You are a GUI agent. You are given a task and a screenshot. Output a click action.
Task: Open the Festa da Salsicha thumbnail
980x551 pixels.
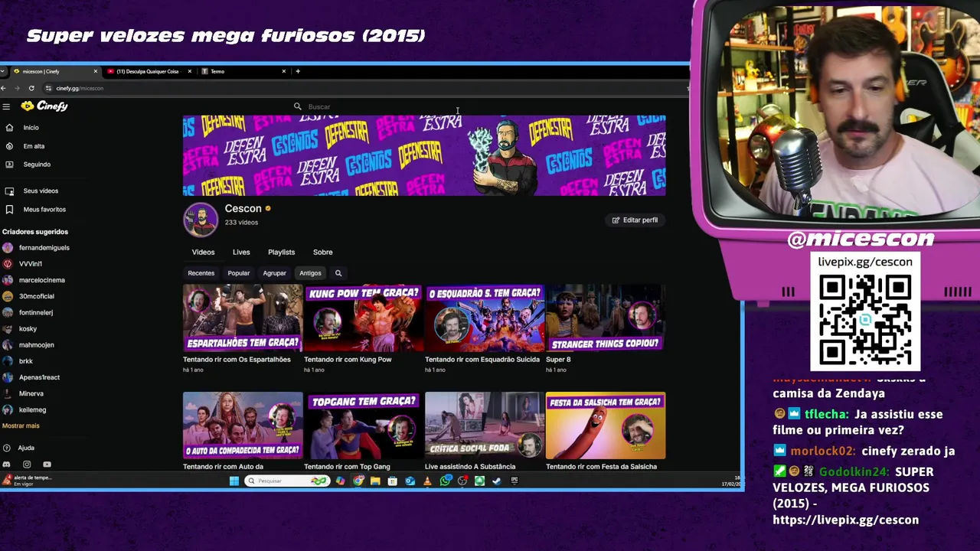606,425
